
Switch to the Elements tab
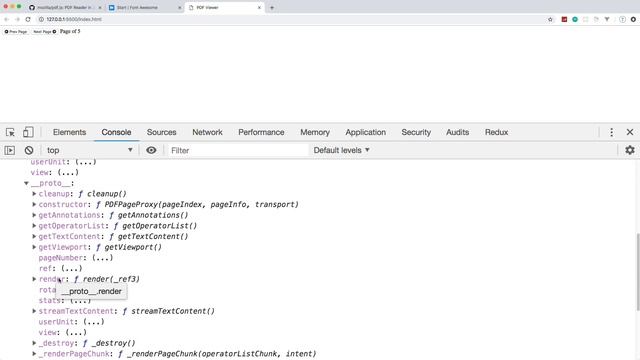[x=69, y=132]
